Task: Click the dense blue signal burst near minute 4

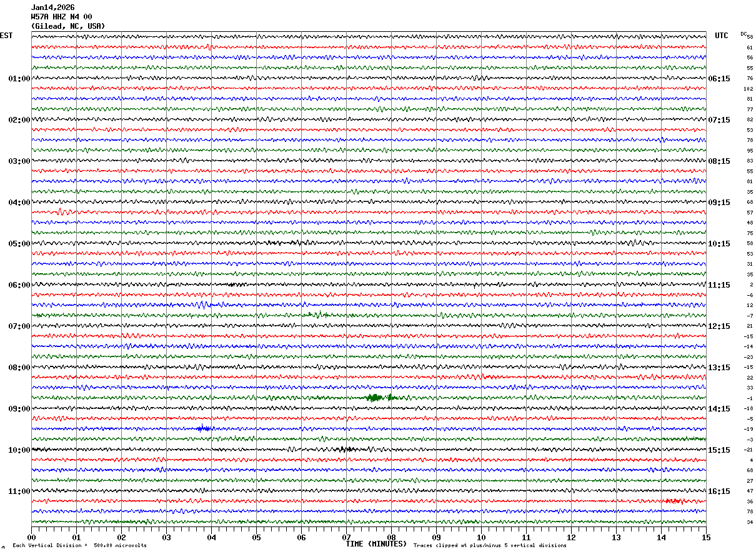Action: tap(204, 428)
